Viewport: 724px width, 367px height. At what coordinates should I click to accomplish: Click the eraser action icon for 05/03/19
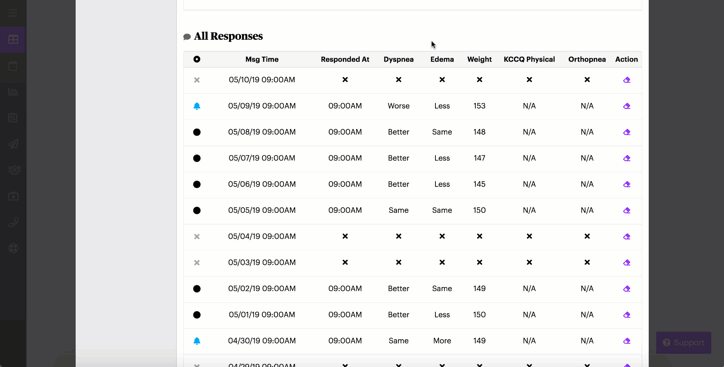[x=627, y=262]
